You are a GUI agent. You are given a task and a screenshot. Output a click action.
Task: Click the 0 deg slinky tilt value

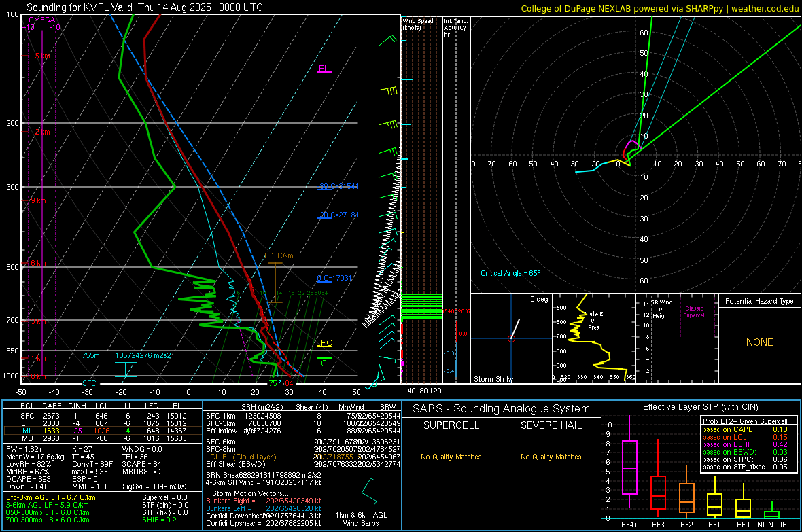(x=539, y=299)
